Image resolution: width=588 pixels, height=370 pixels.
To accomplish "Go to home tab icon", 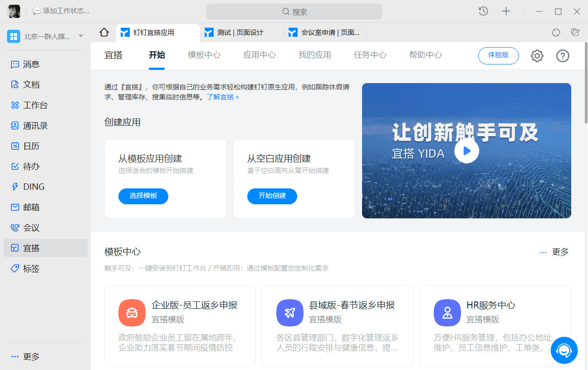I will (x=104, y=32).
